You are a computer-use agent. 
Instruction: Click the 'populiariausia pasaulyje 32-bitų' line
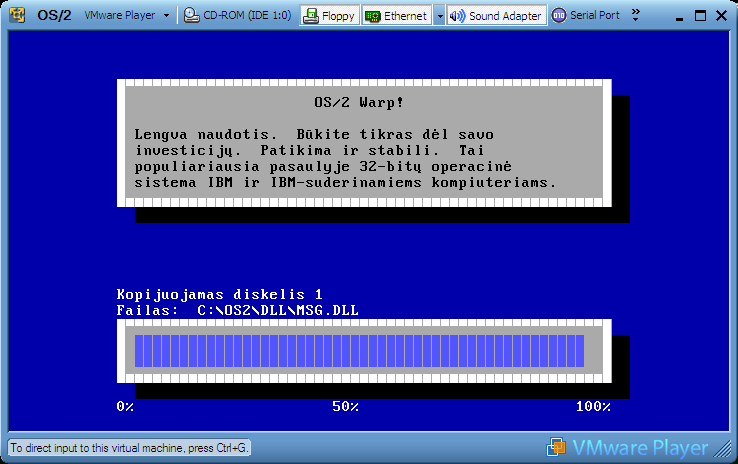(x=323, y=167)
